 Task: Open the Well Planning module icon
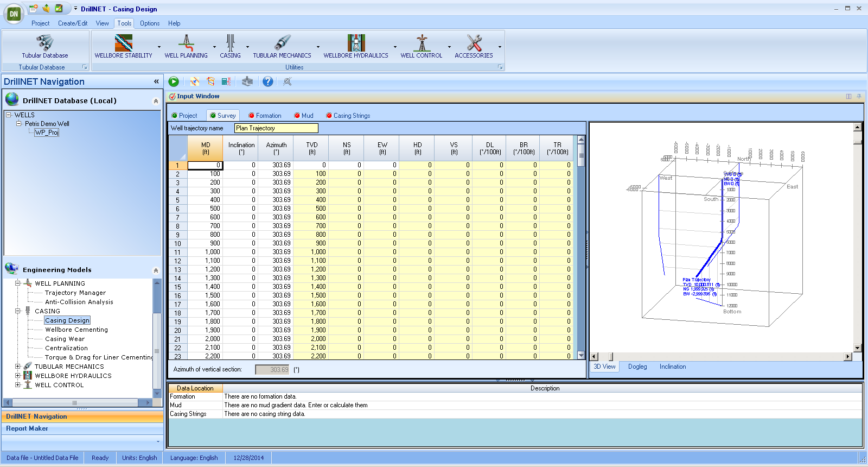click(186, 43)
